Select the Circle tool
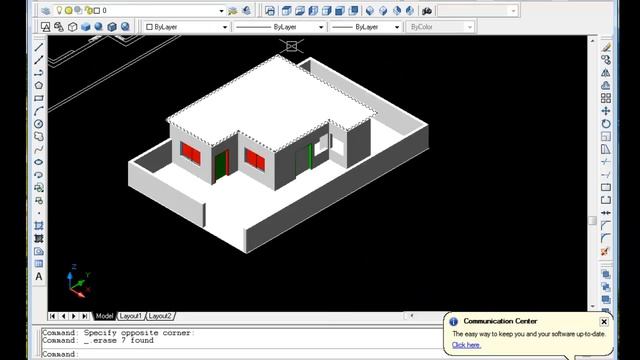 [39, 124]
